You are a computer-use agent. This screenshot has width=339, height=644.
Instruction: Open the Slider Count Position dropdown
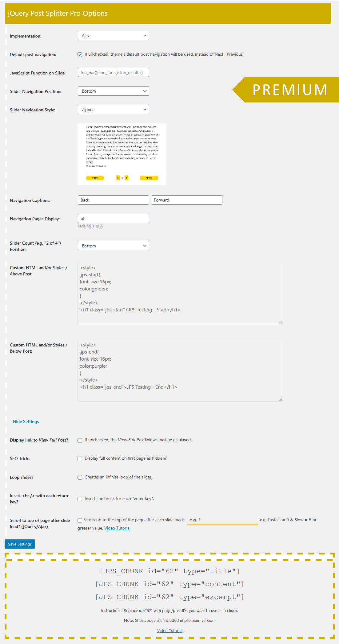[x=113, y=246]
